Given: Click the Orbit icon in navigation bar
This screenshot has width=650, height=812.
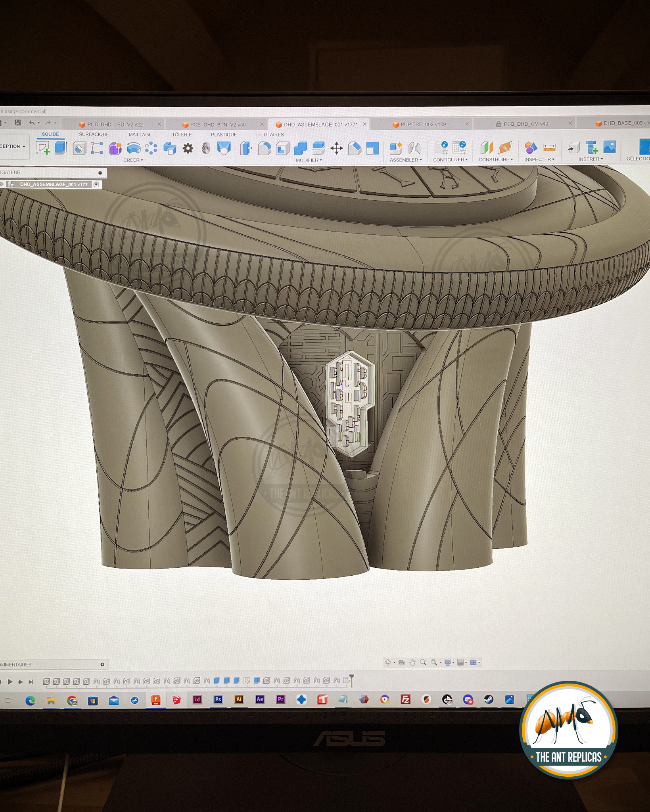Looking at the screenshot, I should tap(388, 662).
